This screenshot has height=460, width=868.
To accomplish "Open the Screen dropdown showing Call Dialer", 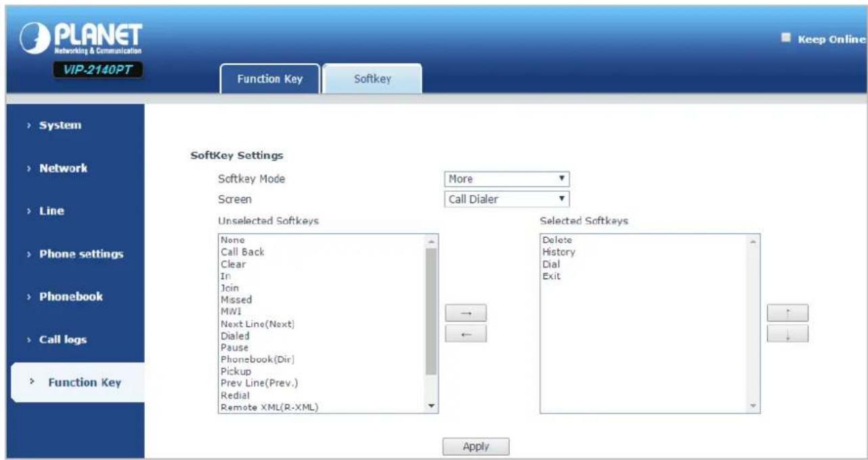I will (x=507, y=199).
